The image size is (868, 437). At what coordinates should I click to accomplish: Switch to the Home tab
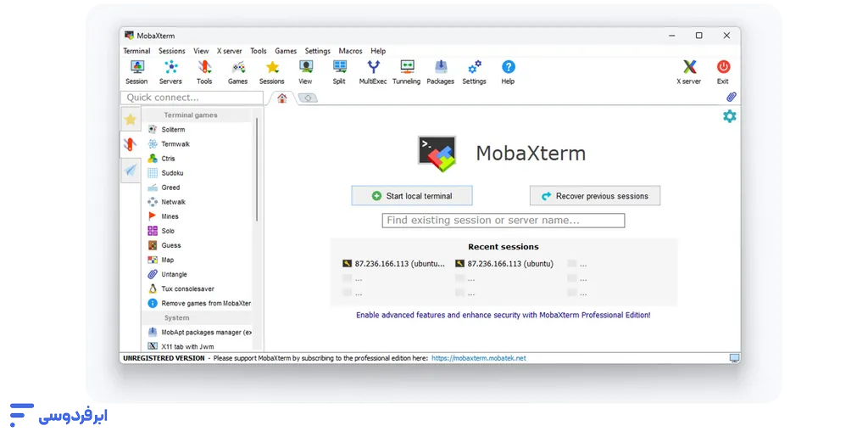tap(282, 98)
